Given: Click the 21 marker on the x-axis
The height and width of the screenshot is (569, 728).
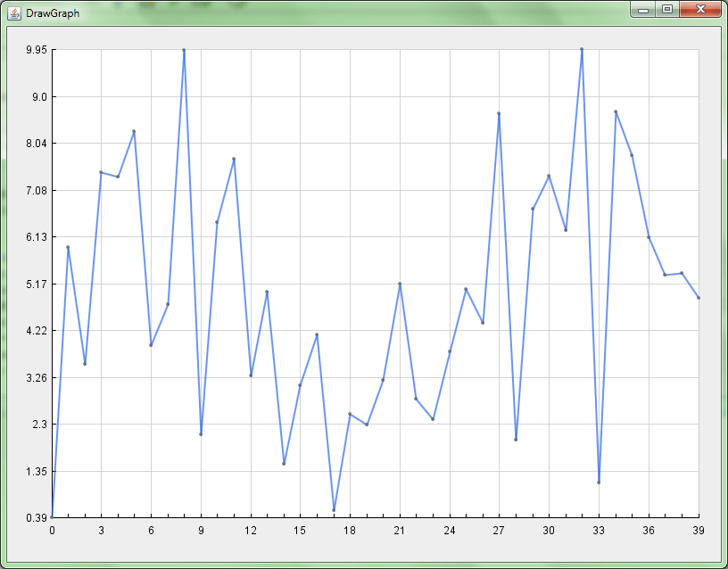Looking at the screenshot, I should tap(400, 529).
